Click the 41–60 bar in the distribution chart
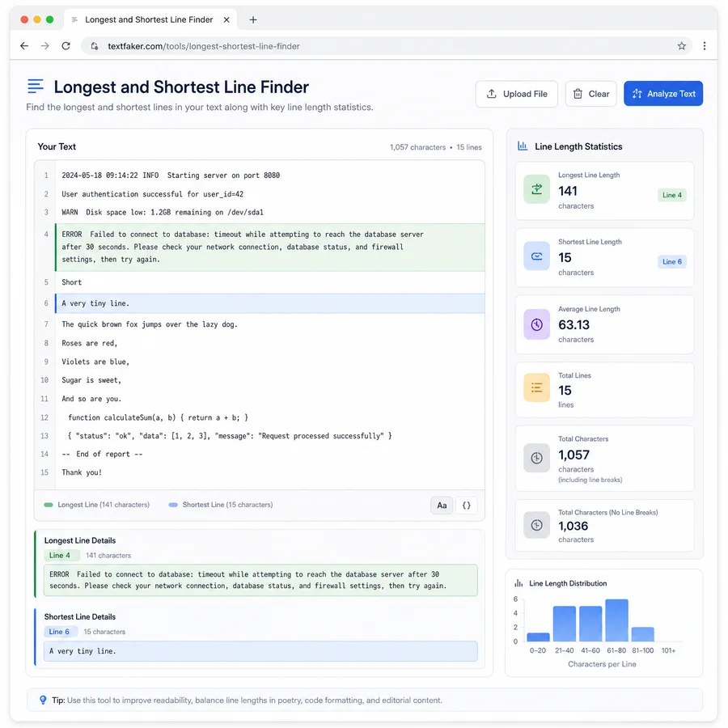The height and width of the screenshot is (728, 728). [x=590, y=624]
